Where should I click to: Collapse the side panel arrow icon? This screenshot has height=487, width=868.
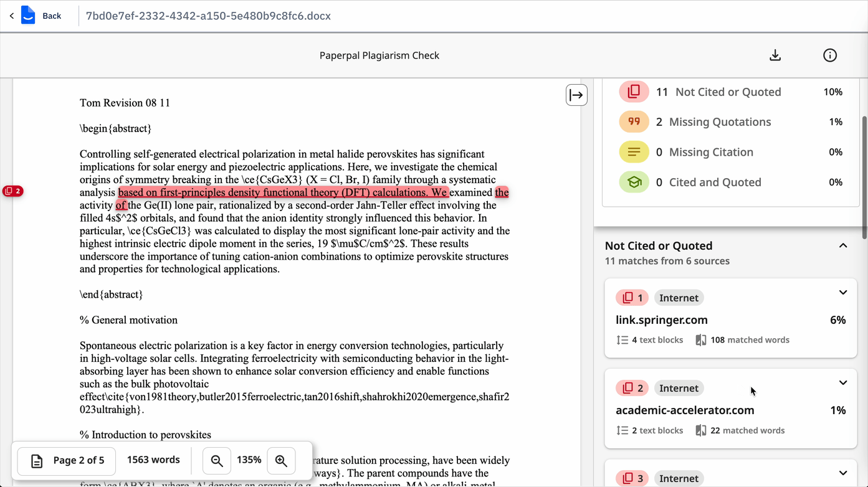click(576, 95)
